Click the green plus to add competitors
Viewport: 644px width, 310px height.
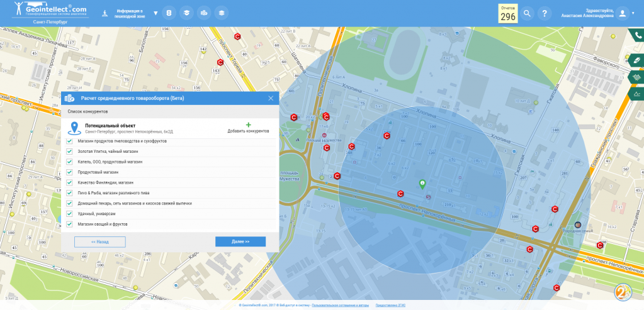pyautogui.click(x=248, y=125)
